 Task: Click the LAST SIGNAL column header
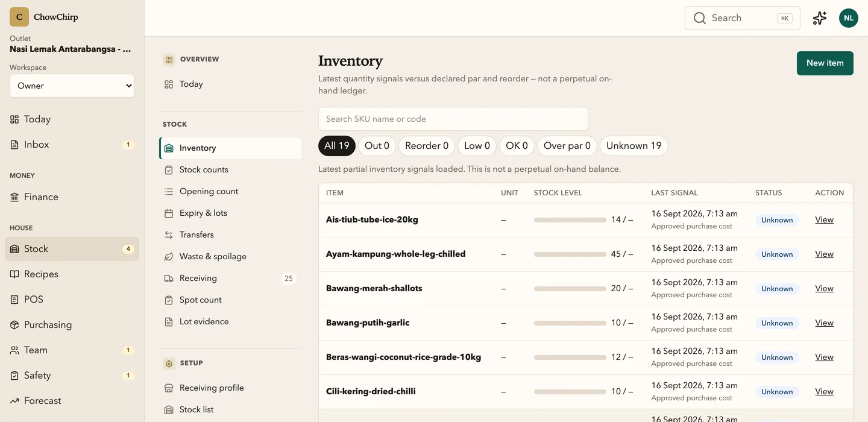tap(675, 193)
